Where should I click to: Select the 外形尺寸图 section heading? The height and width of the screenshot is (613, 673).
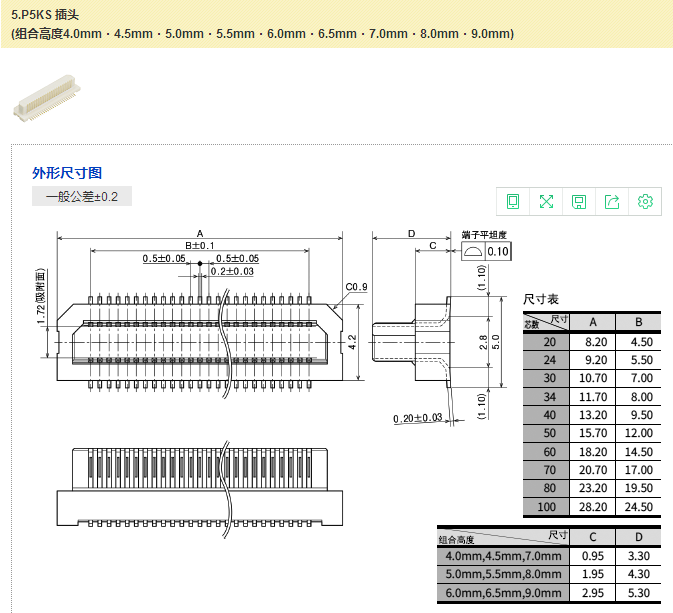point(67,173)
